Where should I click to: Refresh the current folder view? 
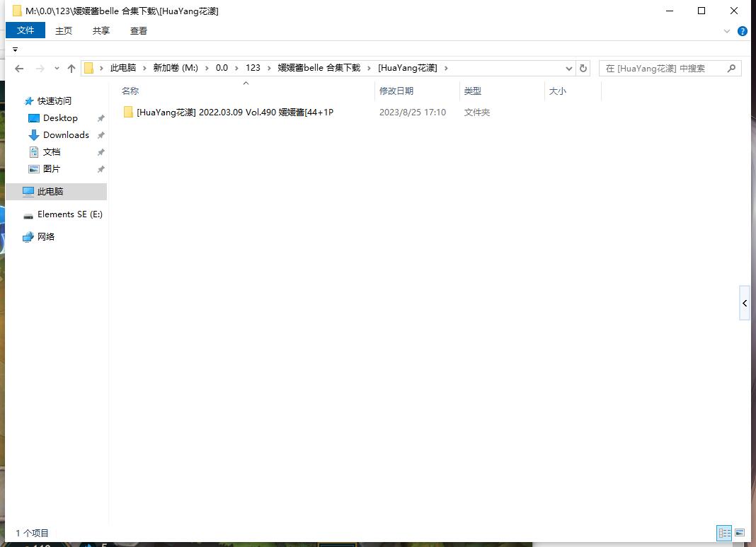[x=583, y=69]
